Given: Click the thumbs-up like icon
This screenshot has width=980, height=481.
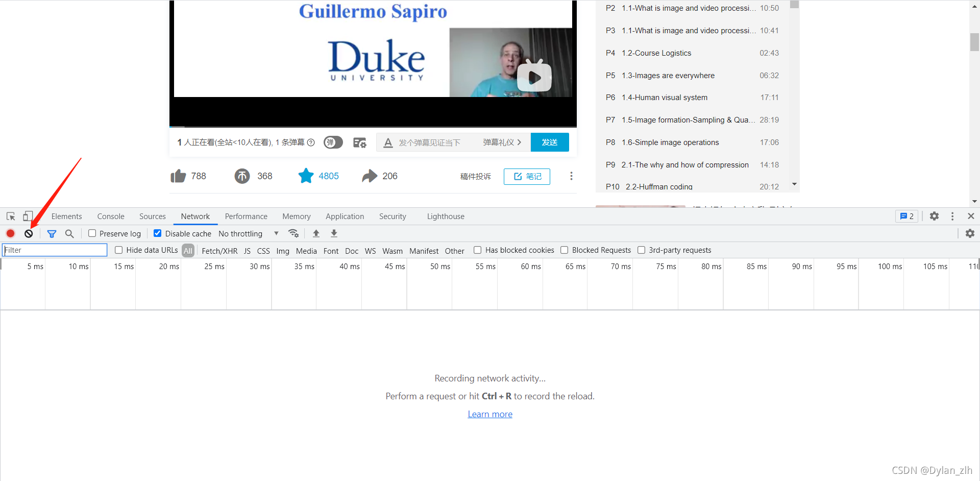Looking at the screenshot, I should [x=178, y=176].
